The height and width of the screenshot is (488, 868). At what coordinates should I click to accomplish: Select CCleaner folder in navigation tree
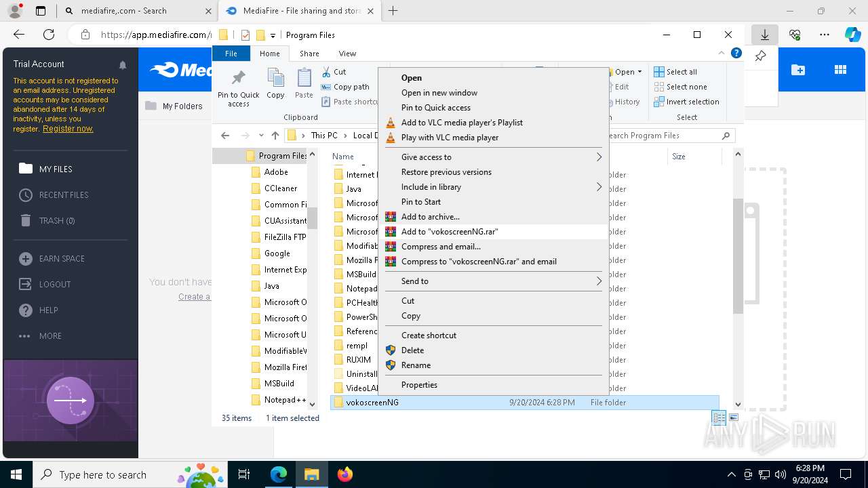[x=274, y=188]
